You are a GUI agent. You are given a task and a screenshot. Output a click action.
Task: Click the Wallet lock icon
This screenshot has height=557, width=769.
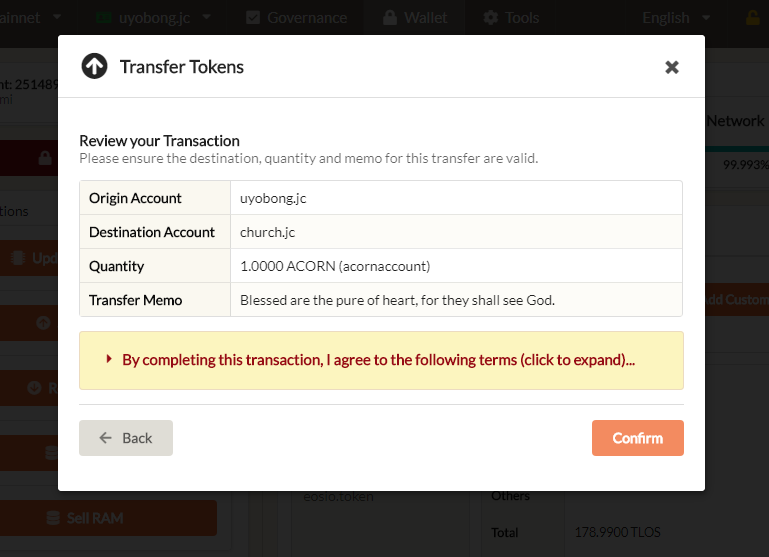pos(388,17)
